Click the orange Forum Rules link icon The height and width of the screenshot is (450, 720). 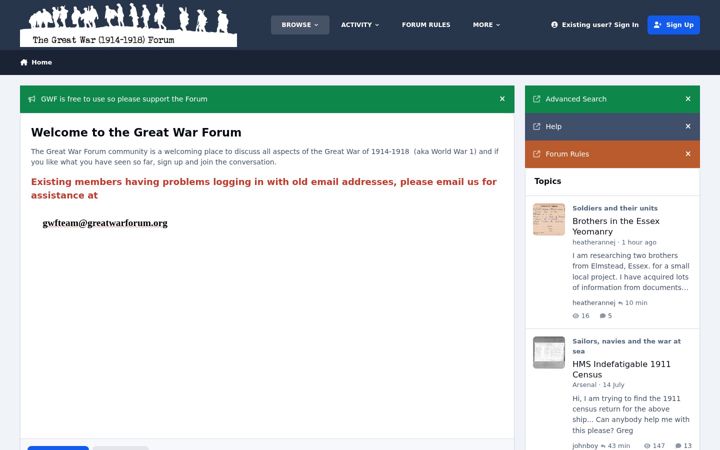pos(536,154)
